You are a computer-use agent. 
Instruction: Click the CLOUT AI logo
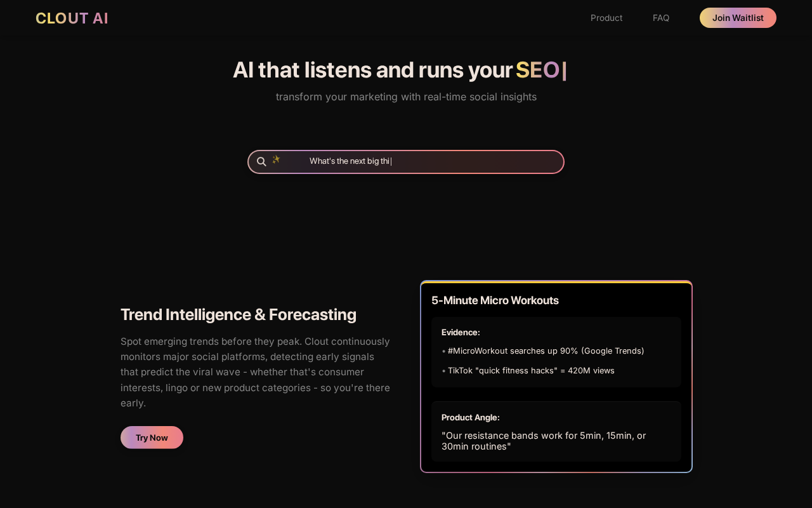click(x=72, y=18)
